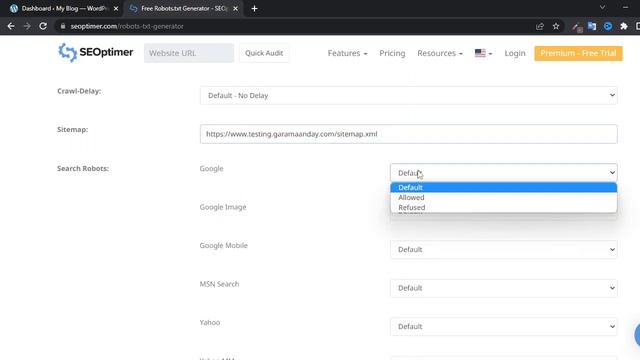Image resolution: width=640 pixels, height=360 pixels.
Task: Collapse the open Google robots dropdown
Action: 504,173
